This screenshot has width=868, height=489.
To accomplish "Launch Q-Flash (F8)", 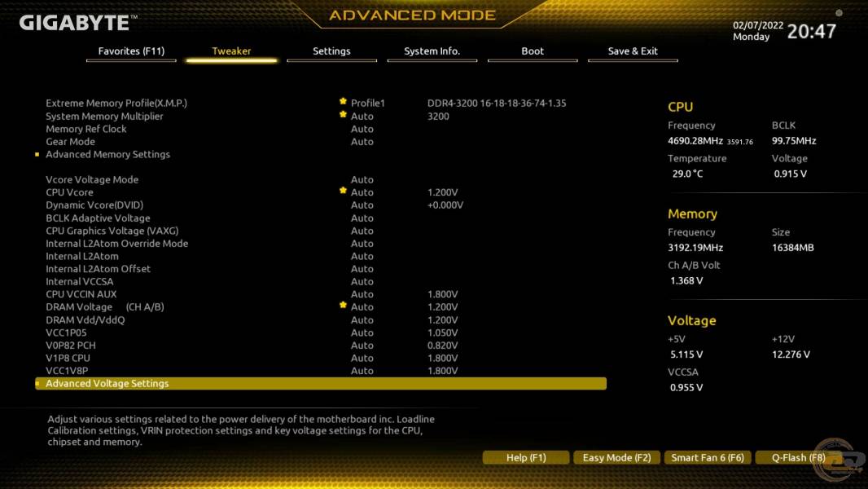I will point(798,457).
